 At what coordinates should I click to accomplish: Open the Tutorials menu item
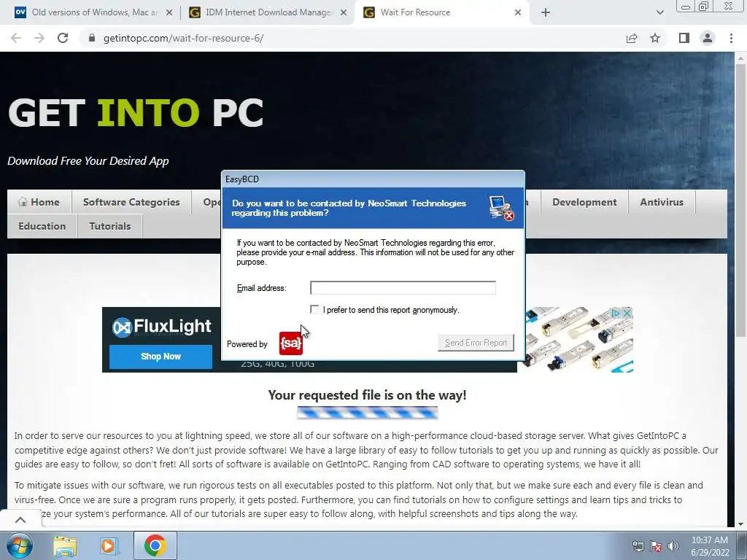click(x=110, y=226)
